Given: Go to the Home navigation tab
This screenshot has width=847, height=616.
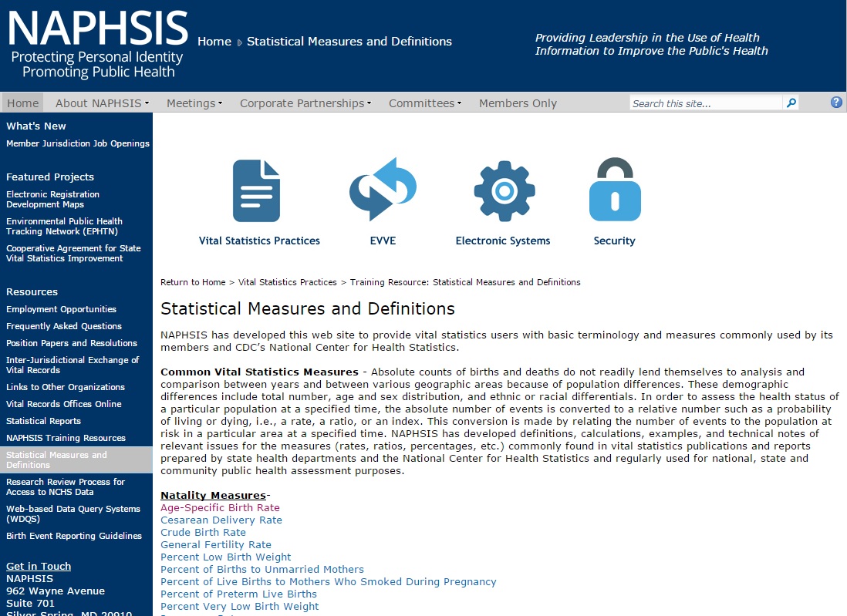Looking at the screenshot, I should (23, 103).
